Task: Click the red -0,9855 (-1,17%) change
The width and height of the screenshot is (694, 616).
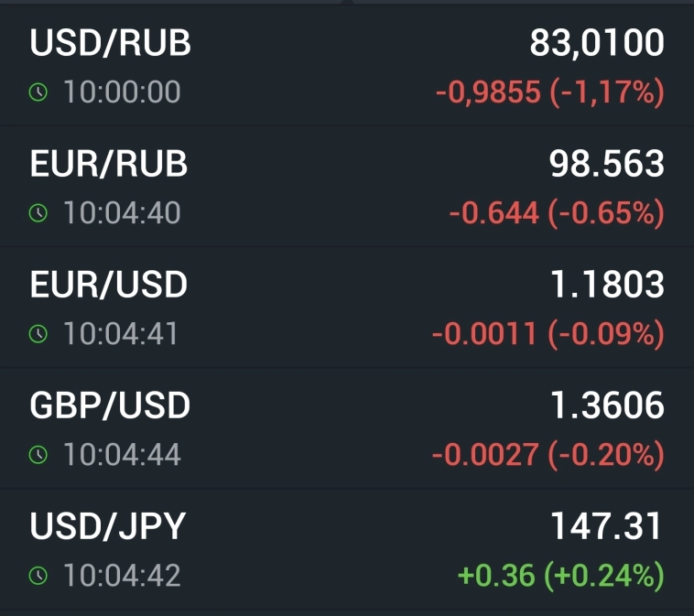Action: click(x=549, y=92)
